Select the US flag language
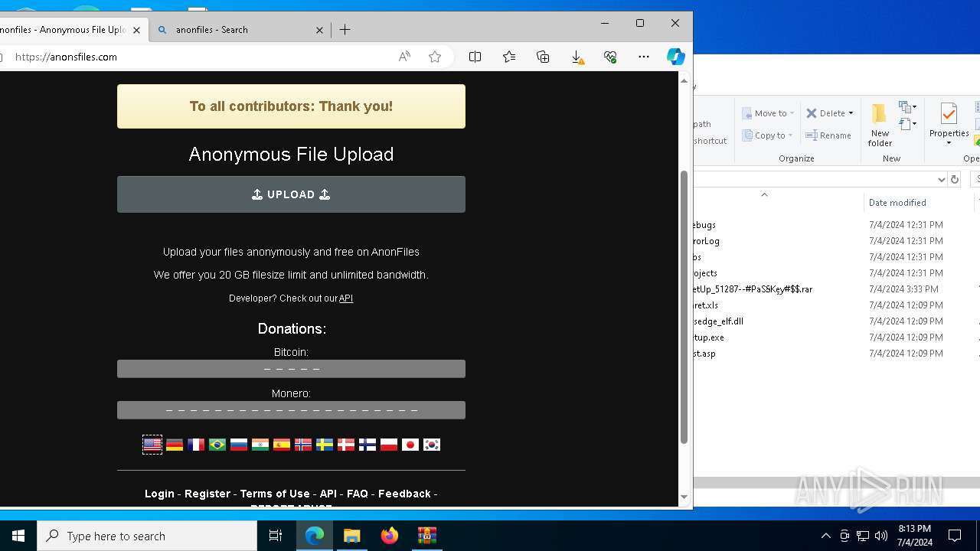The width and height of the screenshot is (980, 551). pos(152,445)
